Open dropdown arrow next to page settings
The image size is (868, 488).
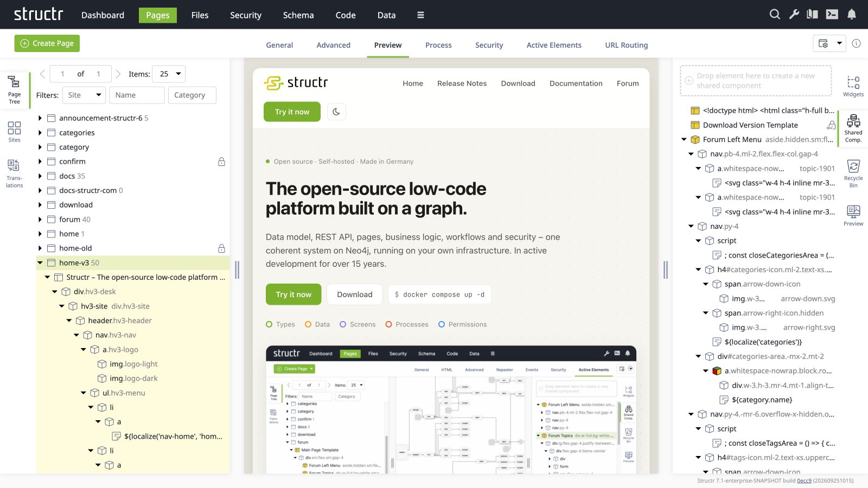[839, 43]
